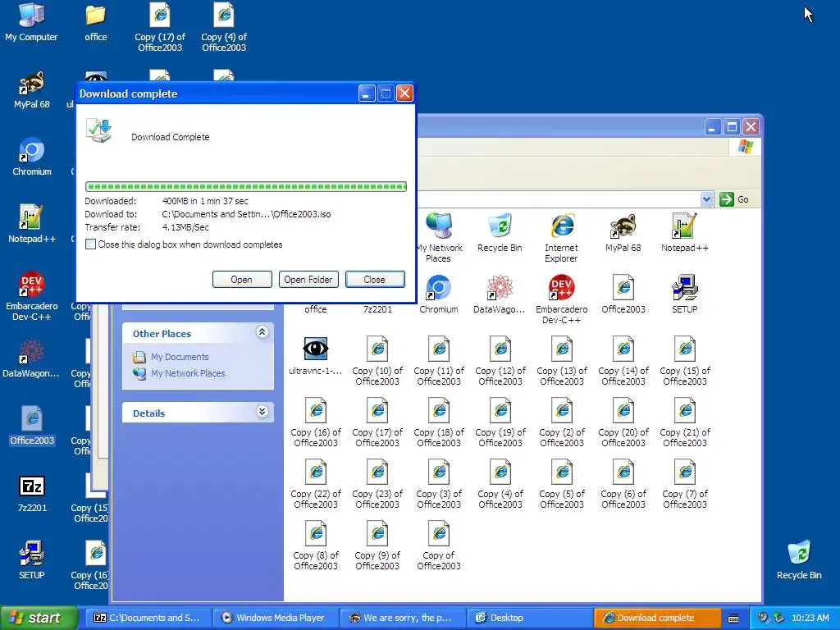This screenshot has height=630, width=840.
Task: Click the keyboard icon in system tray
Action: pyautogui.click(x=733, y=619)
